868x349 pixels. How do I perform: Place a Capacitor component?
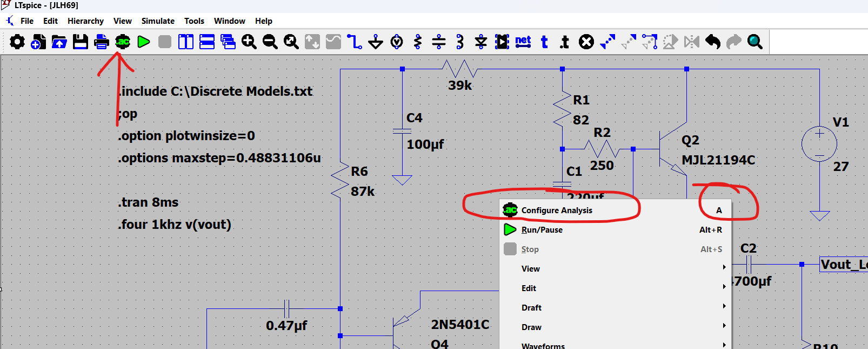[x=439, y=42]
